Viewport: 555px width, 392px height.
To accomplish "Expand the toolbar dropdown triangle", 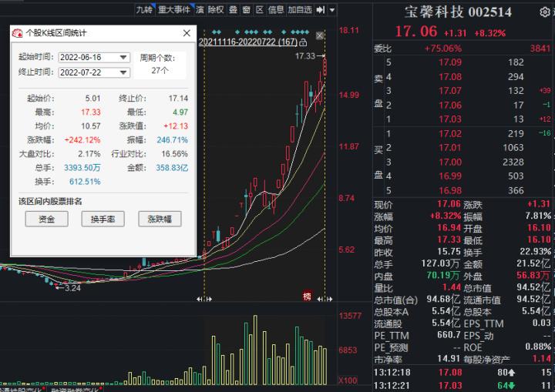I will click(332, 10).
